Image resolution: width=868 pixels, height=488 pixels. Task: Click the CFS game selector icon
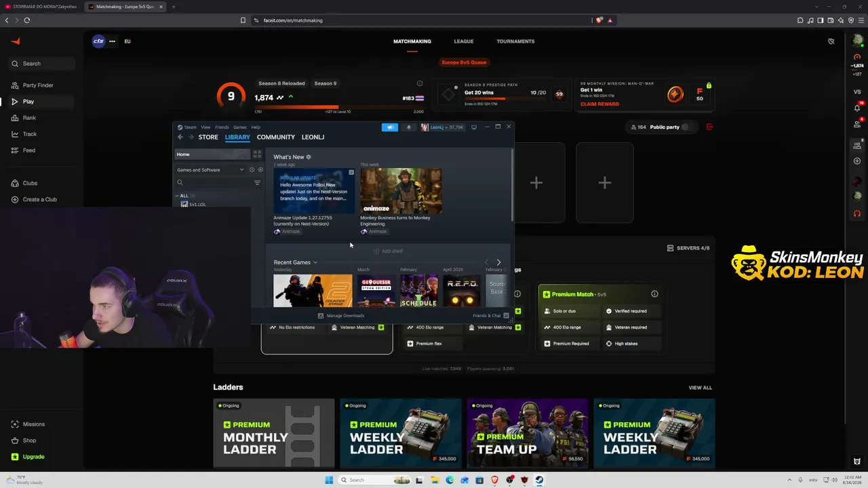[x=99, y=41]
